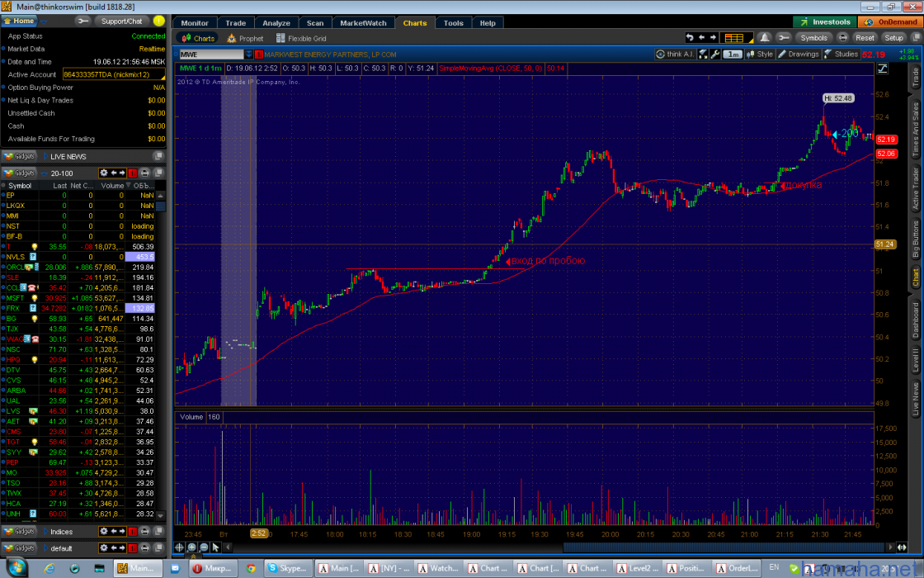
Task: Open chart settings wrench beside think A.I.
Action: coord(715,54)
